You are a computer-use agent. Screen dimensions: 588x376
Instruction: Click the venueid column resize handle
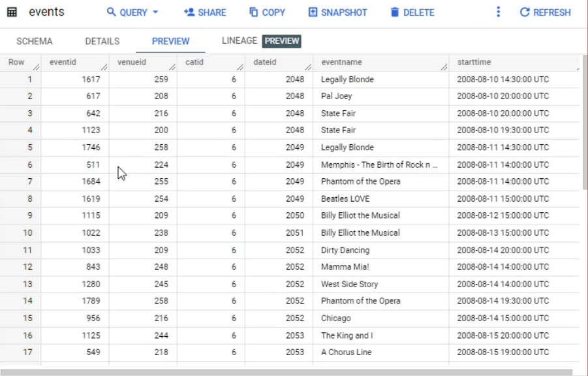(x=172, y=67)
